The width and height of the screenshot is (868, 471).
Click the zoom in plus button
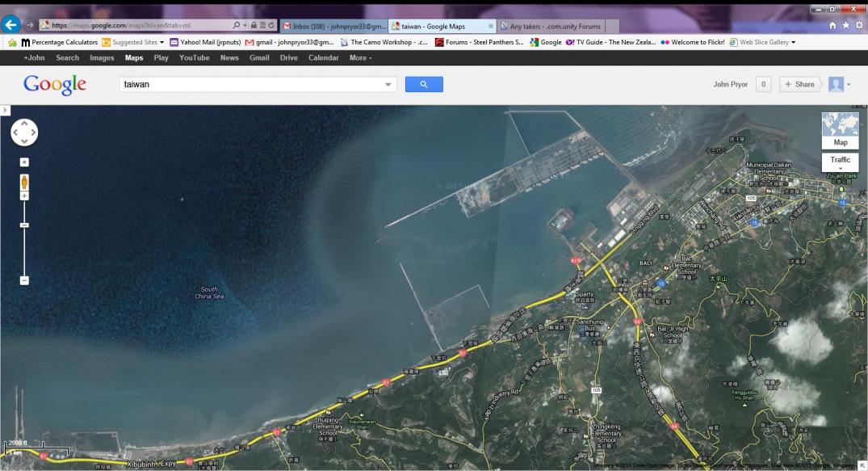[x=24, y=196]
